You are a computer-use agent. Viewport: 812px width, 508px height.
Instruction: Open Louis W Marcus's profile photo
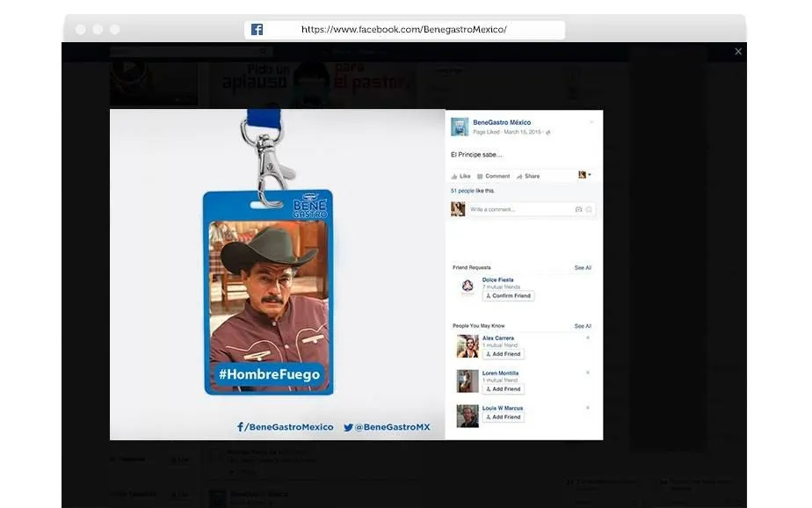point(468,416)
